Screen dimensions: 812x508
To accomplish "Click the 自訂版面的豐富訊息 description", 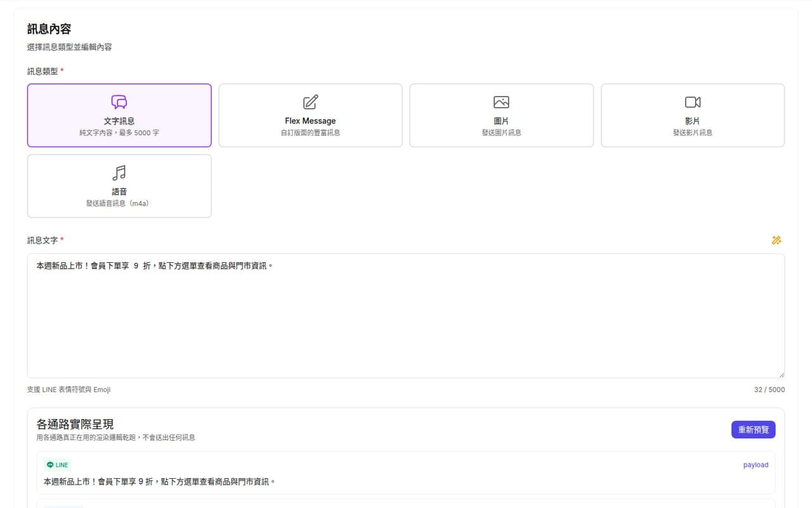I will tap(310, 133).
